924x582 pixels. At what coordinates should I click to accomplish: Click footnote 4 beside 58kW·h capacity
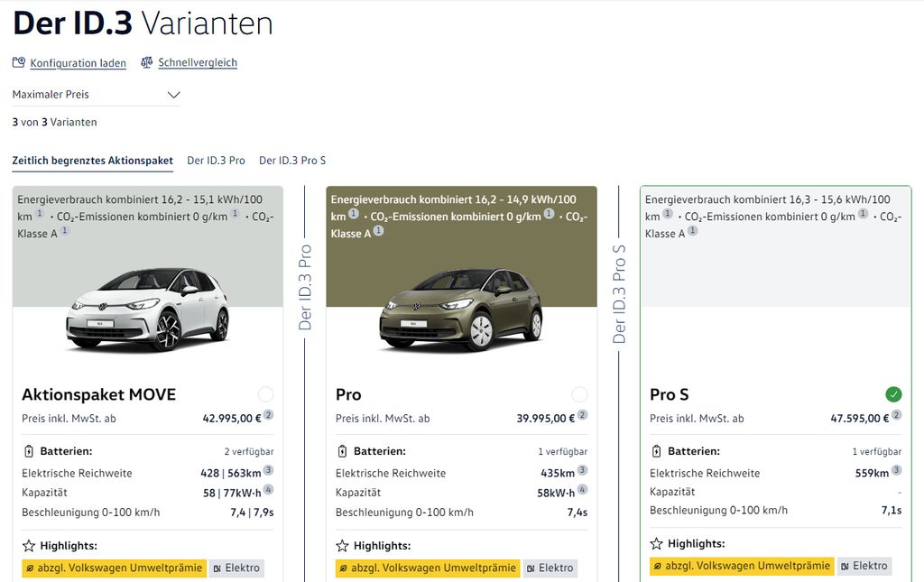582,488
